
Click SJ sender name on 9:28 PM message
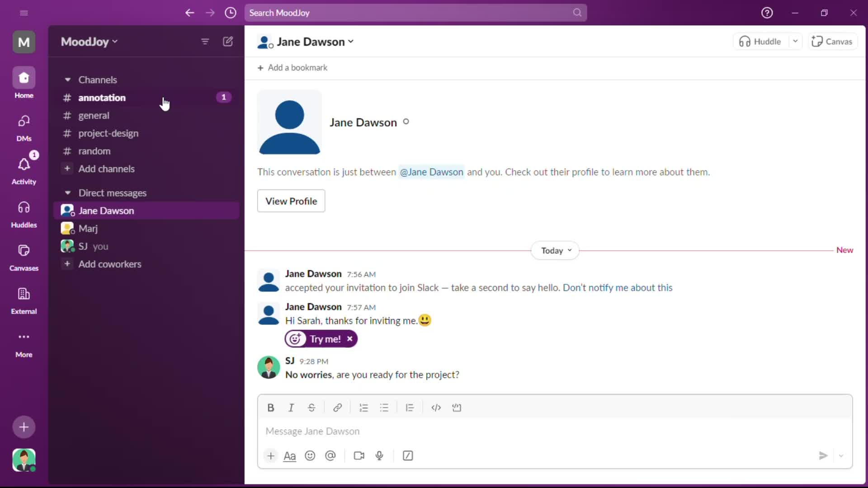click(x=290, y=361)
